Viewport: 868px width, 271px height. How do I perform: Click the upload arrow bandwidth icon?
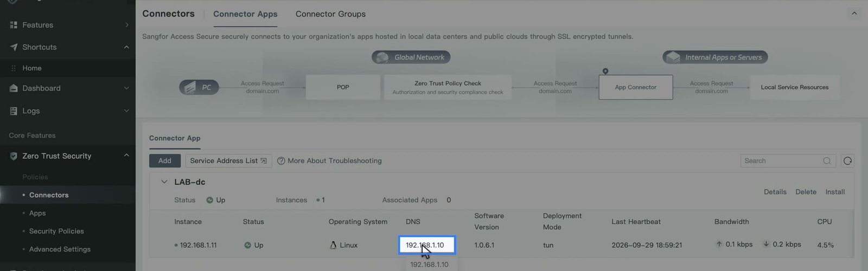click(x=719, y=244)
